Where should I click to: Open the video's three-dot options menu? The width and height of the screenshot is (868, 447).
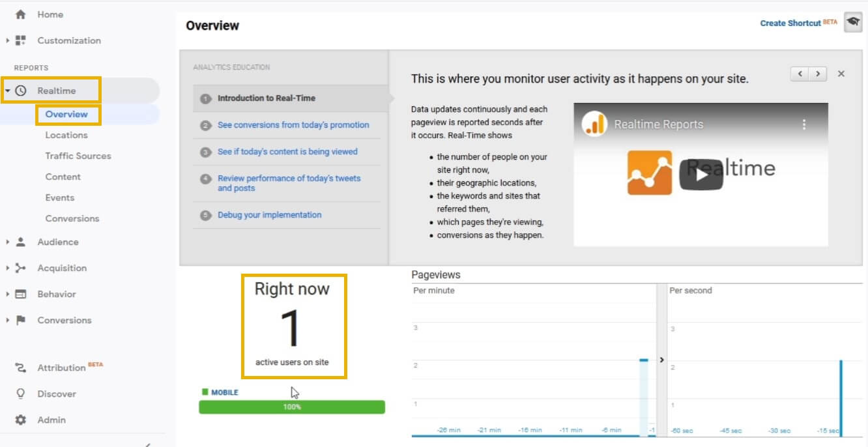(804, 124)
